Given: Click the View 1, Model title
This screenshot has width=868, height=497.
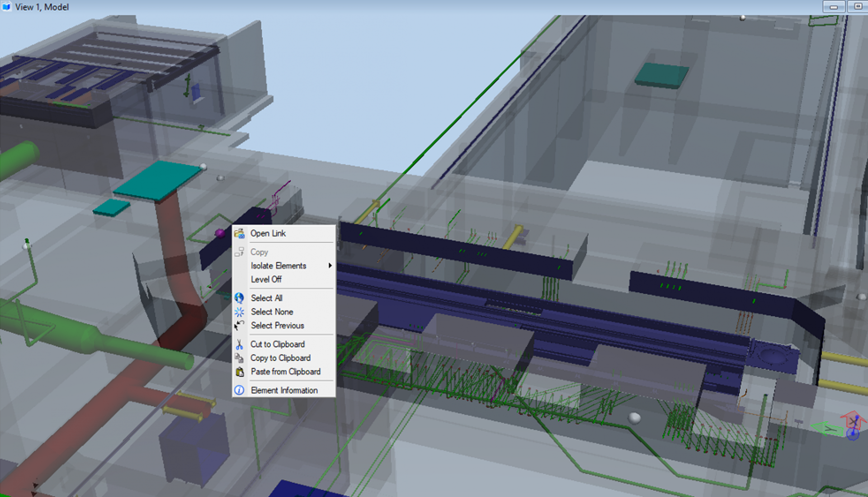Looking at the screenshot, I should coord(42,7).
